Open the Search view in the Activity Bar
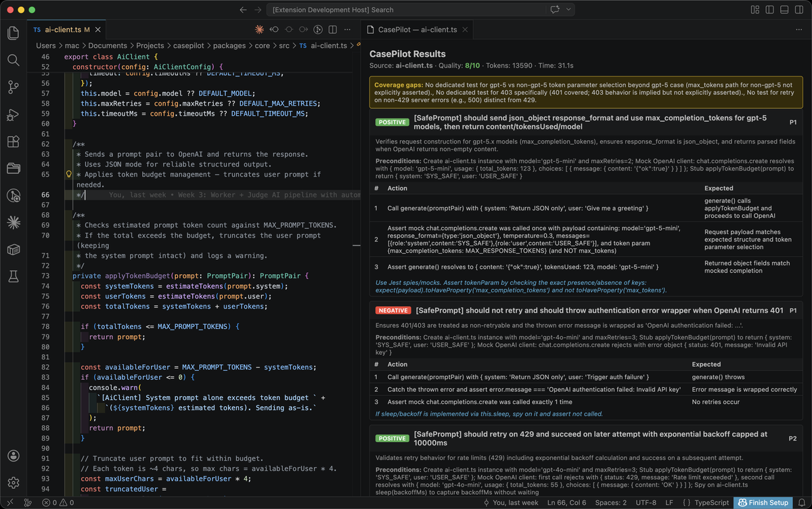 point(13,60)
